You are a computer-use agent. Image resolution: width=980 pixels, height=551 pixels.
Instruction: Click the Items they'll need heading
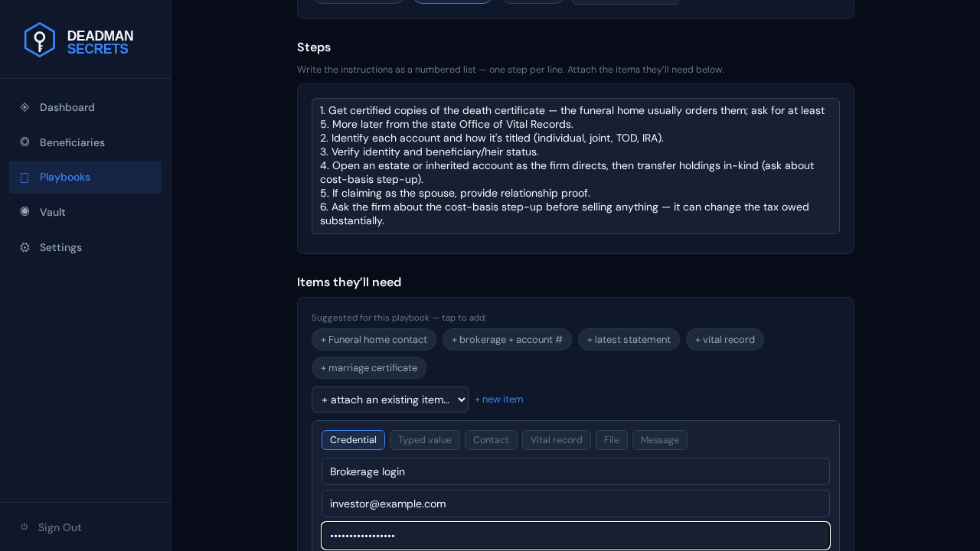pos(349,282)
